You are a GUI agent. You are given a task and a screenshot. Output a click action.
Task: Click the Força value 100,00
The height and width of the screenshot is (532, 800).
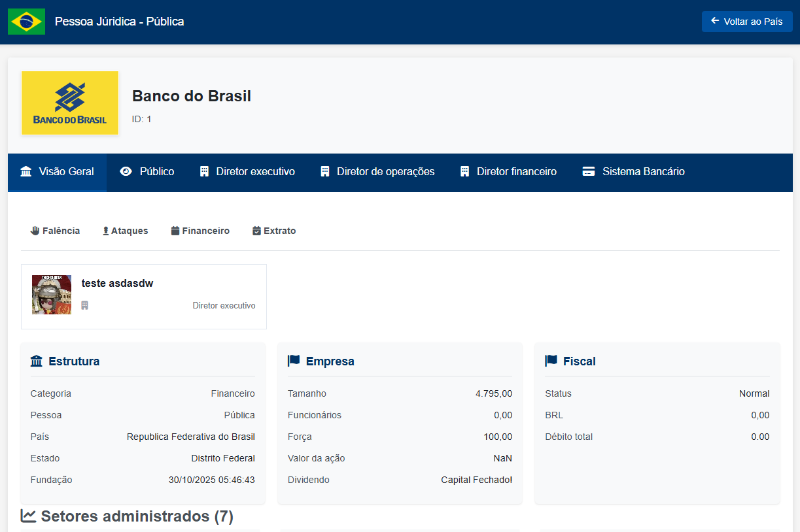[498, 437]
